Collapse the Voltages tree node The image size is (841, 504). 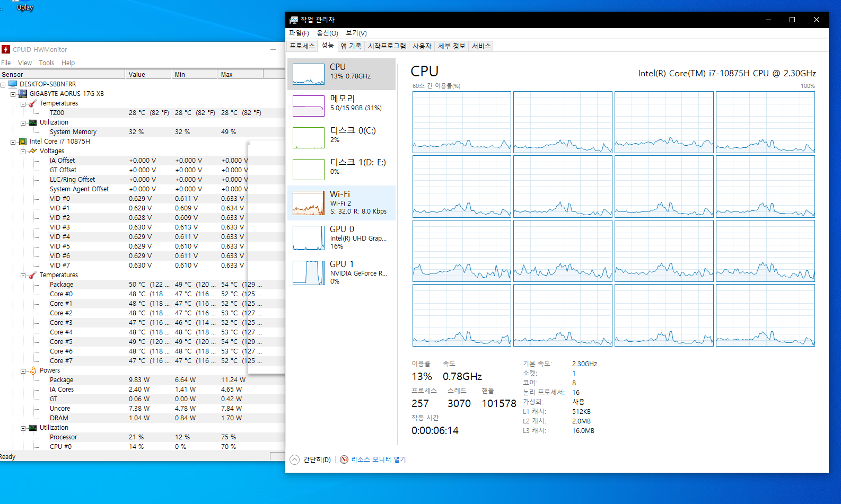(23, 151)
